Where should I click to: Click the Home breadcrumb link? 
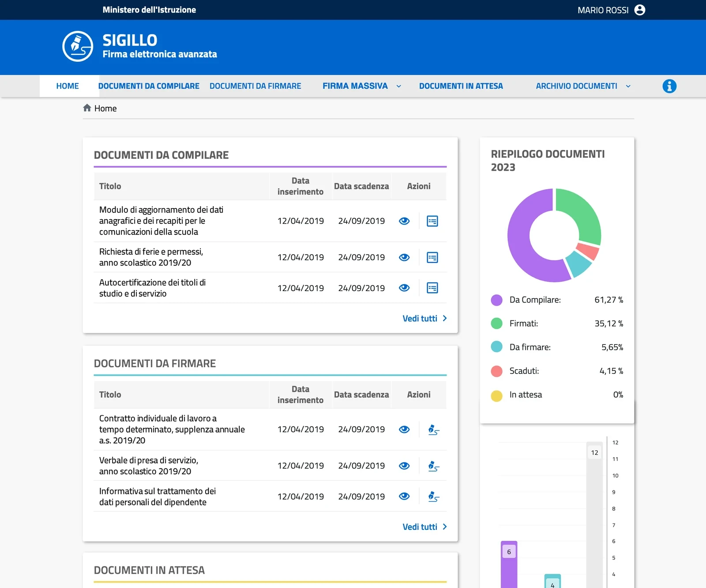tap(105, 109)
